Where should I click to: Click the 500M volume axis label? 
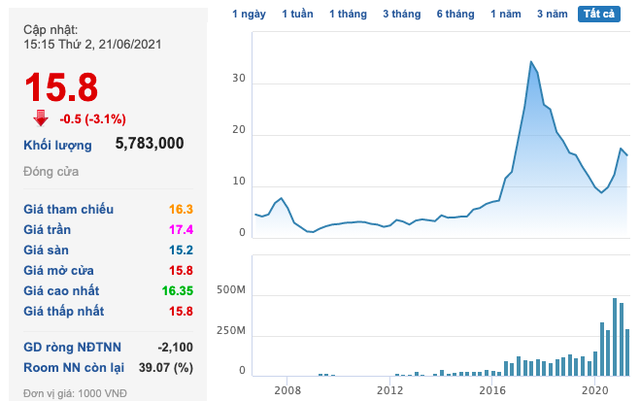pyautogui.click(x=231, y=290)
